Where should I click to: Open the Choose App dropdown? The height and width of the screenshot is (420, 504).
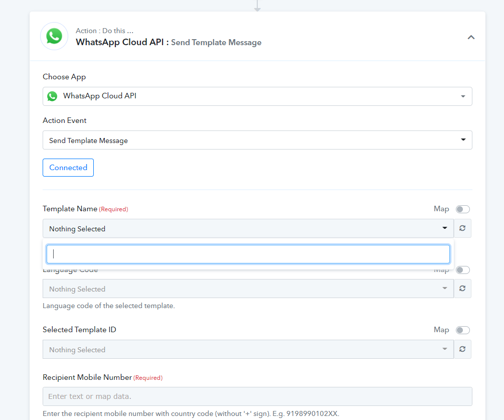257,96
